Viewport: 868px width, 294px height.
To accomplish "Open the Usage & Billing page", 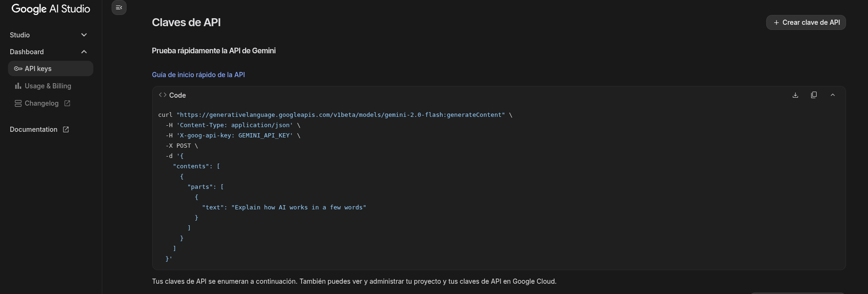I will (48, 86).
